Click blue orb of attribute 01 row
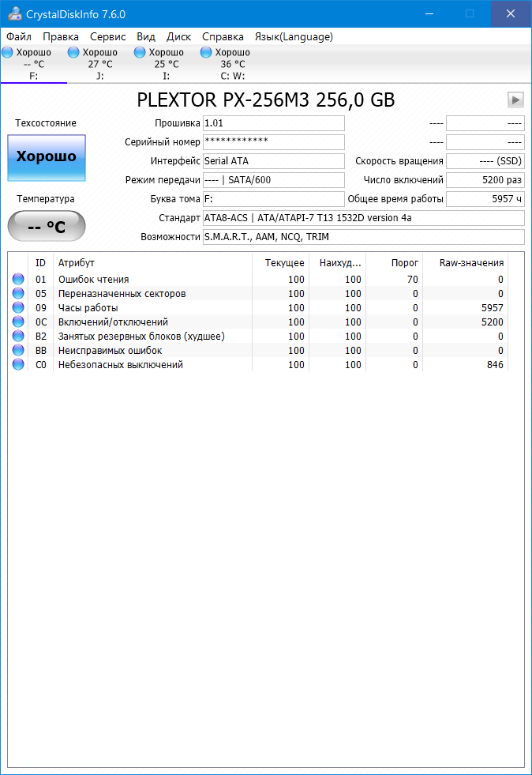532x775 pixels. tap(18, 279)
